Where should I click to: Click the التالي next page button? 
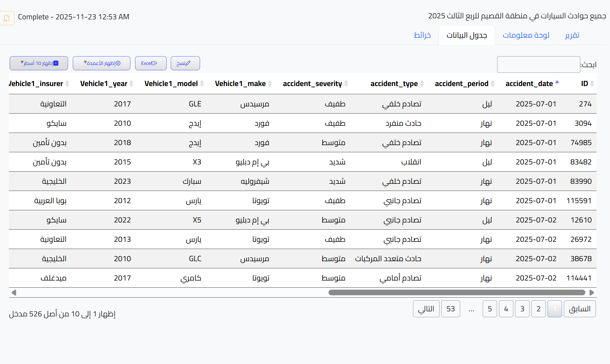point(426,309)
